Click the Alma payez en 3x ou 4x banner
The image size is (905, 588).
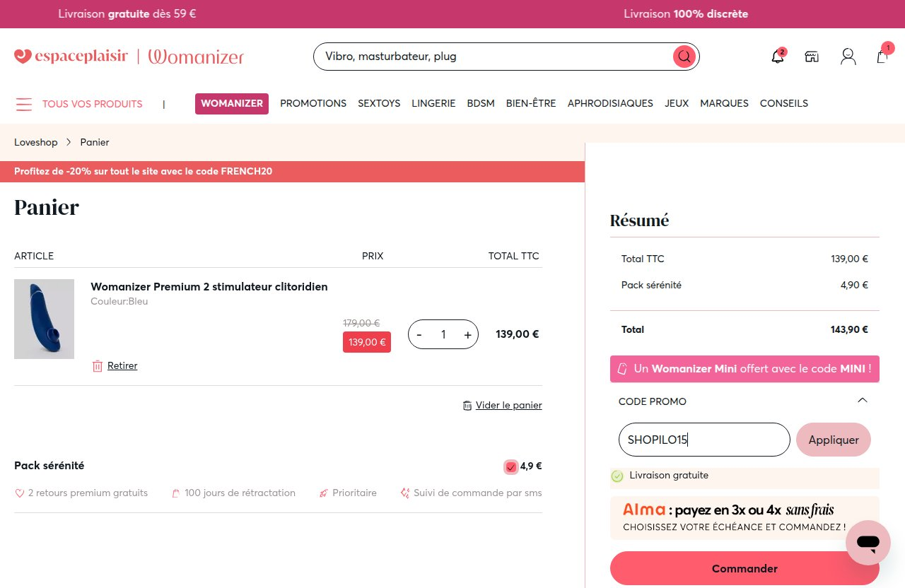tap(745, 518)
